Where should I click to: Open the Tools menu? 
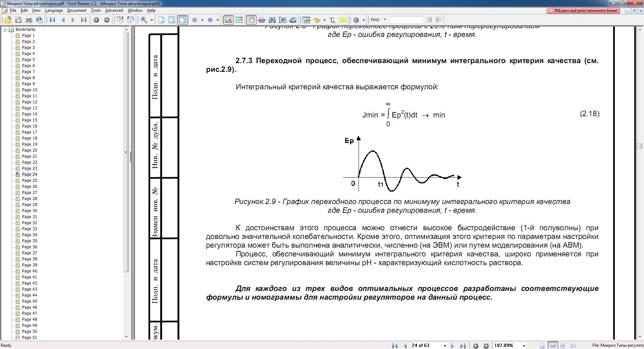pyautogui.click(x=96, y=10)
